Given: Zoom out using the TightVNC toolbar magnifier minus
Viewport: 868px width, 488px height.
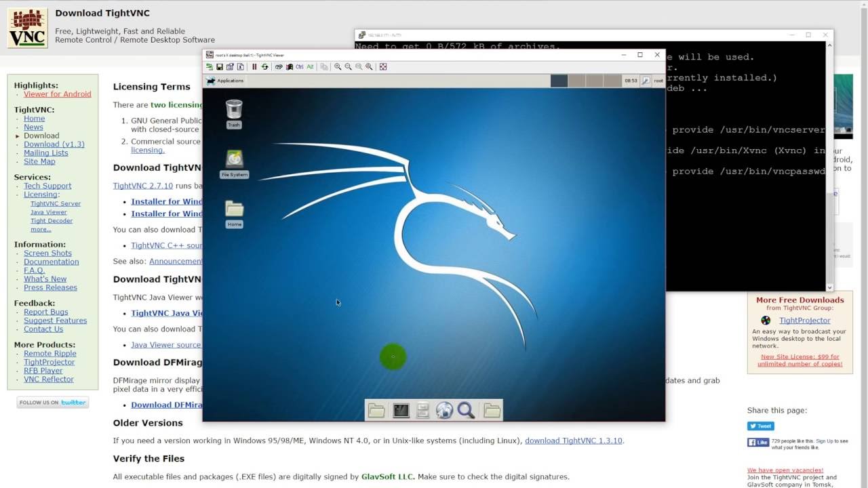Looking at the screenshot, I should click(x=348, y=66).
